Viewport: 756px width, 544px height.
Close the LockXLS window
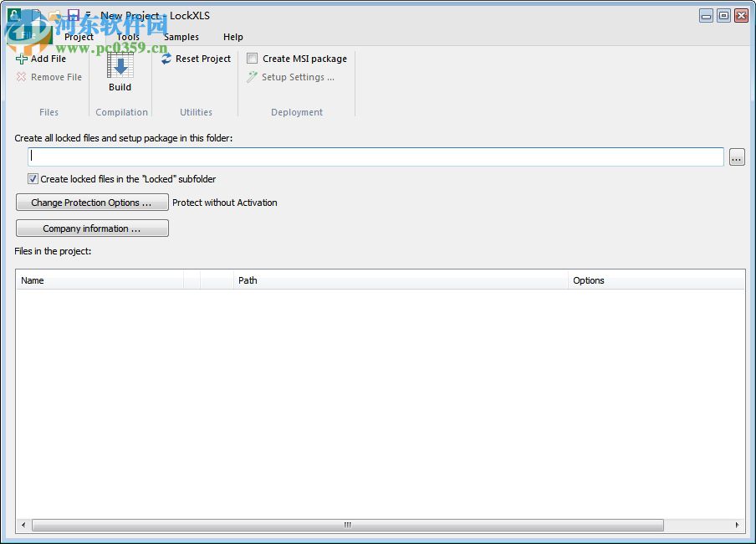[x=741, y=16]
